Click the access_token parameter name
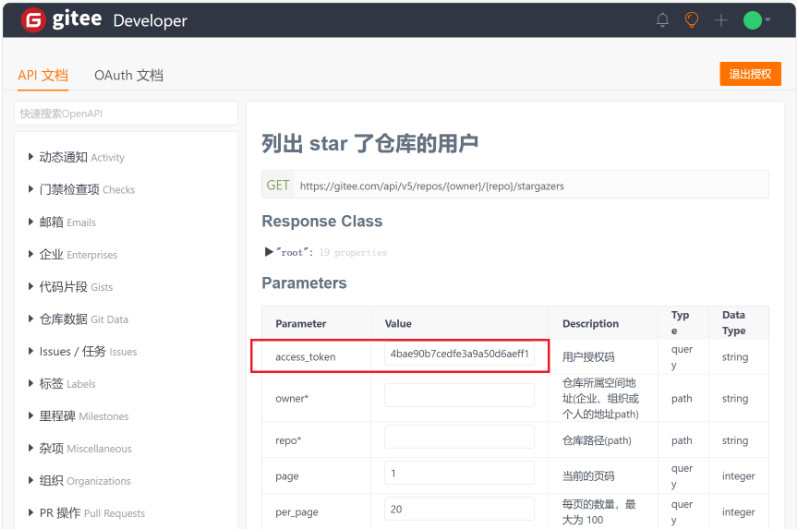The width and height of the screenshot is (800, 532). [305, 357]
